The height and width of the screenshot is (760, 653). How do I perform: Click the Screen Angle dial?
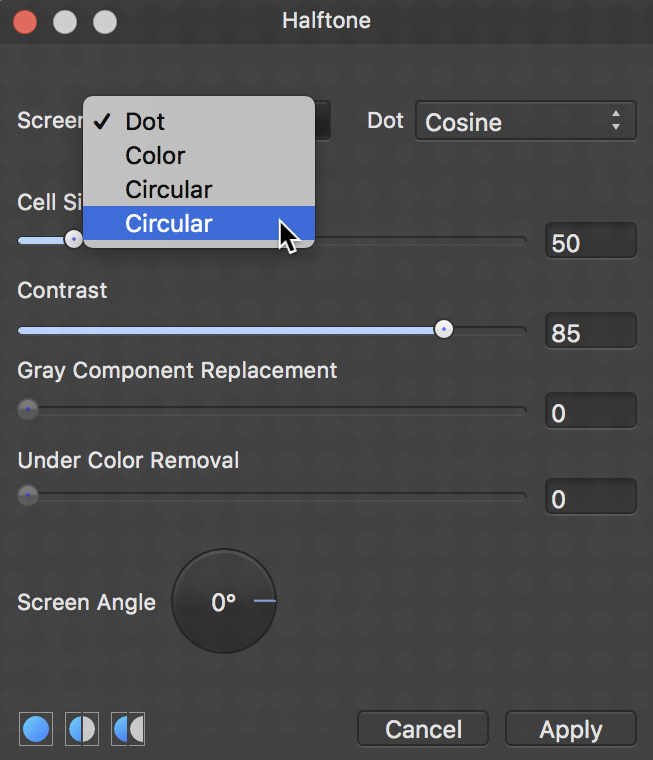pos(224,601)
